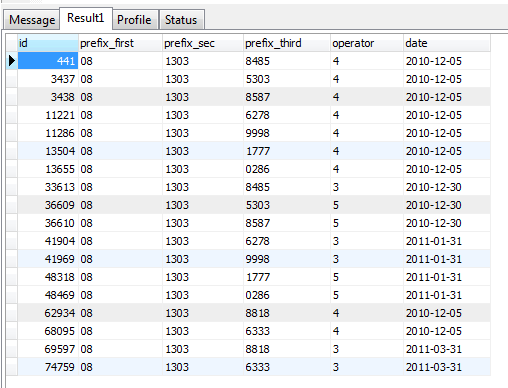The image size is (508, 388).
Task: Select the id cell 11221
Action: [x=48, y=115]
